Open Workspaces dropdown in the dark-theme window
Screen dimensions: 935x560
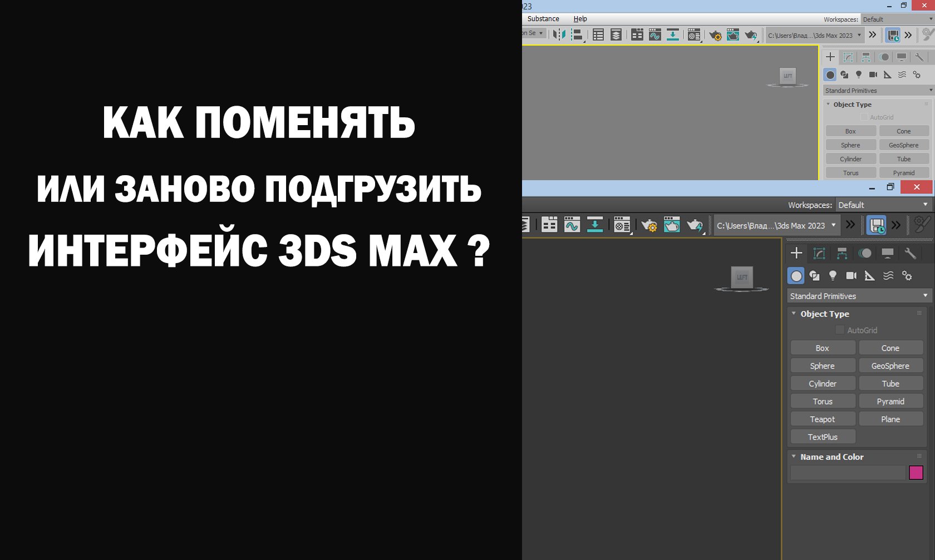click(x=884, y=205)
